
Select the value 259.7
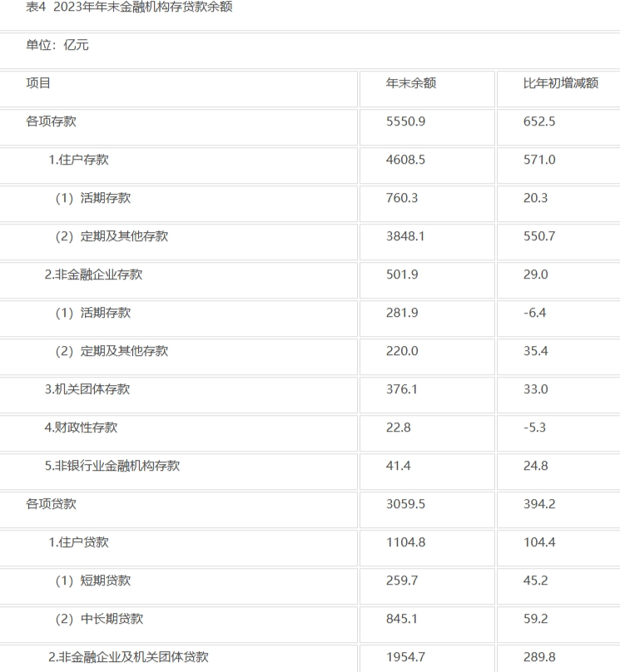[x=402, y=581]
